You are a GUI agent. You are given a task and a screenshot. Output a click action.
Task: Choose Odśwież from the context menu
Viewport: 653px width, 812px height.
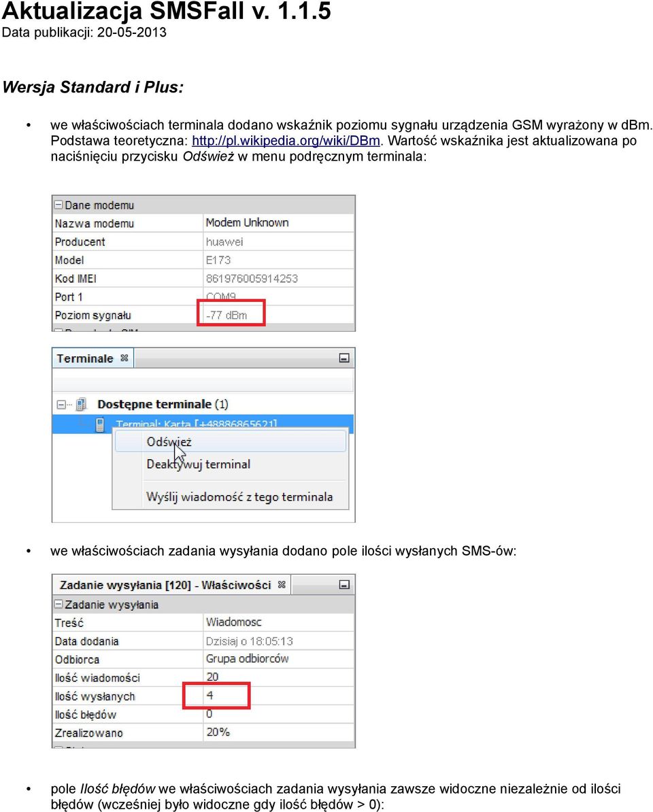click(x=231, y=442)
